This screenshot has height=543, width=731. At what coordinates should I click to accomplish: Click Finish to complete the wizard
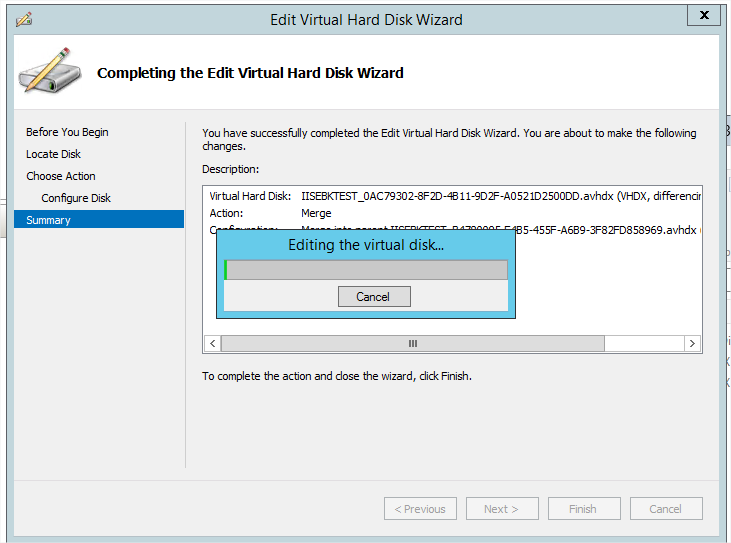coord(583,509)
